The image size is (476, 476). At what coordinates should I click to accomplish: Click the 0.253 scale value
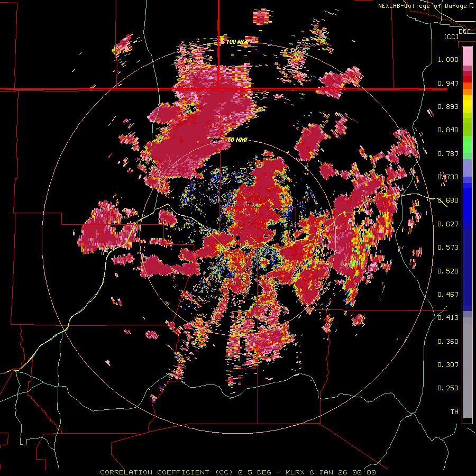pos(448,388)
